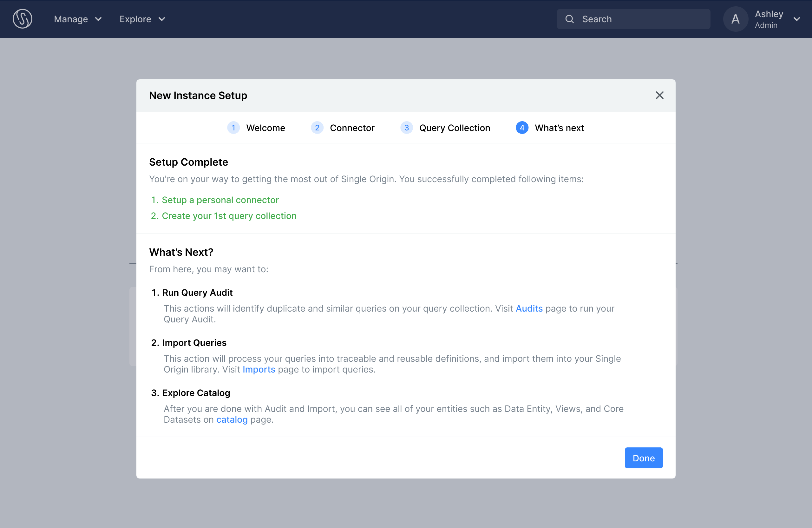
Task: Click the Done button
Action: (x=644, y=458)
